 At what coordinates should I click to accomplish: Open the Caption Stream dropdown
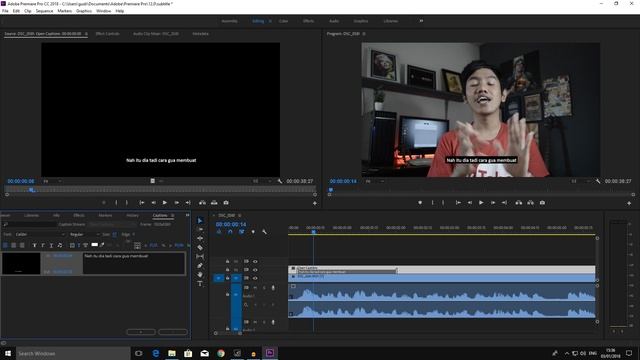tap(112, 224)
